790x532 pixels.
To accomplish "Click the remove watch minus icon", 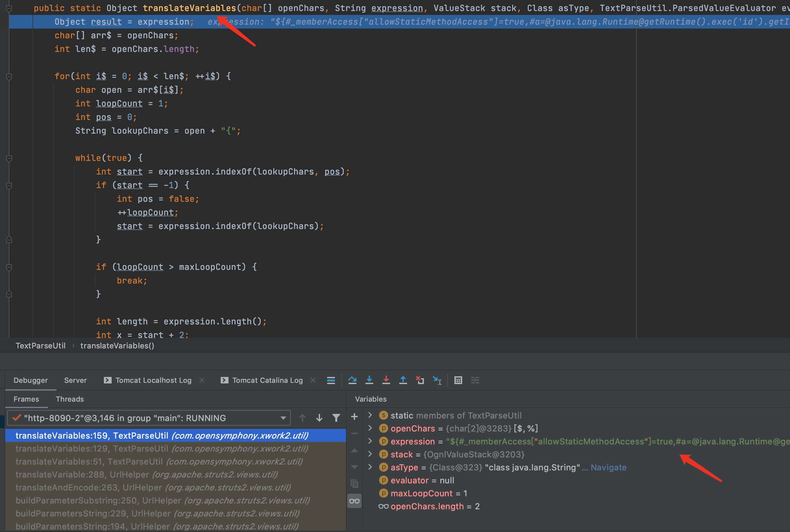I will click(354, 433).
